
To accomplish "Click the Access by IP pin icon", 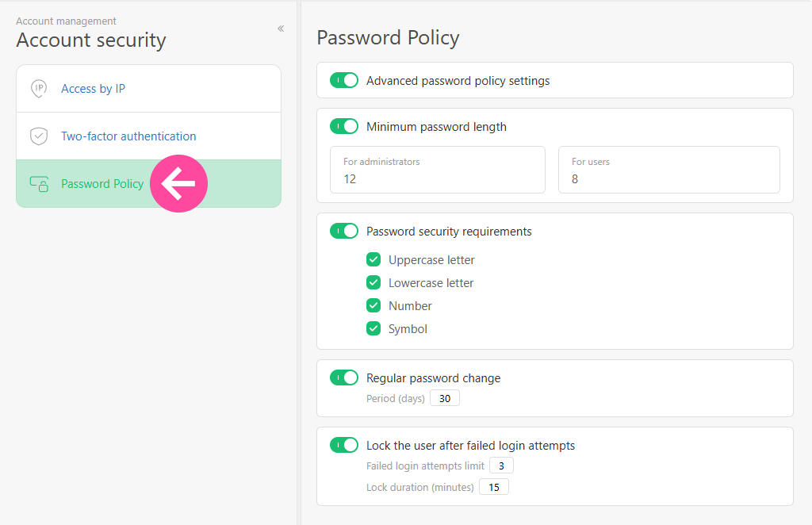I will coord(38,89).
